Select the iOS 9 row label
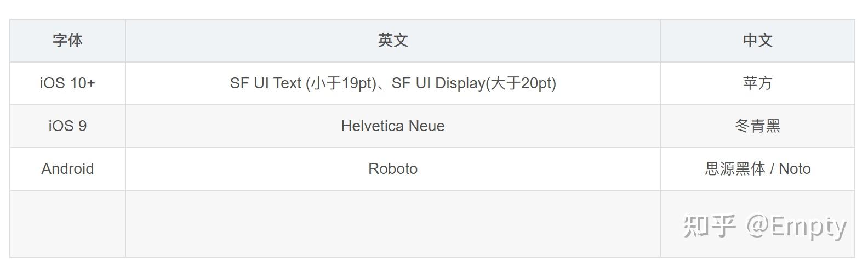Image resolution: width=868 pixels, height=265 pixels. (67, 126)
